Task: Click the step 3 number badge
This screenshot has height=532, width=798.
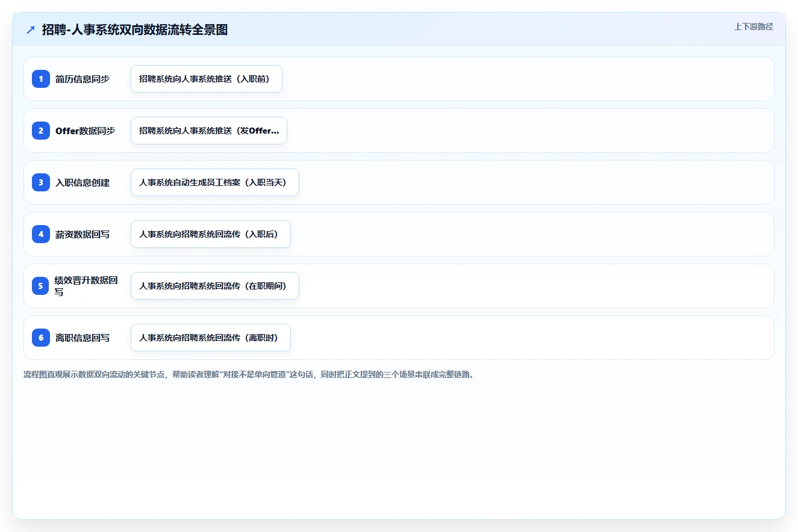Action: (41, 182)
